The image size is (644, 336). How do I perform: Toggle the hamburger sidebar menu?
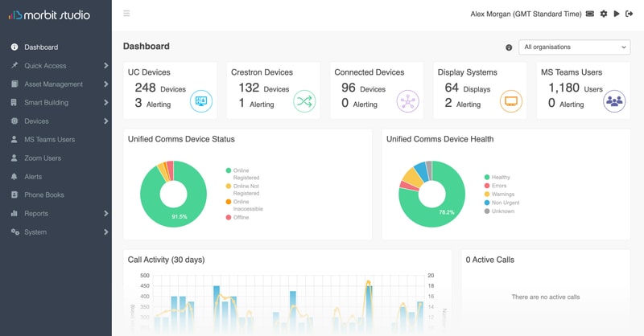pos(126,14)
